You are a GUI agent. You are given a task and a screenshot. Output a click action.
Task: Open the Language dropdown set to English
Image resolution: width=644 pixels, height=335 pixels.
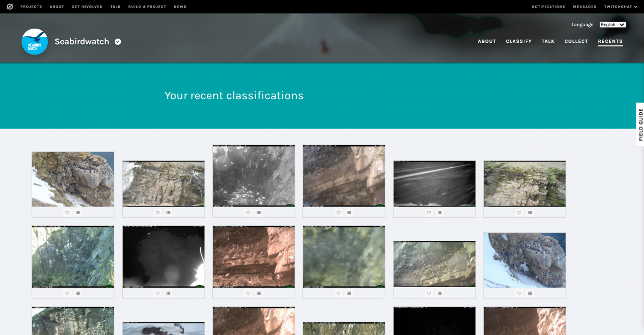pyautogui.click(x=613, y=25)
